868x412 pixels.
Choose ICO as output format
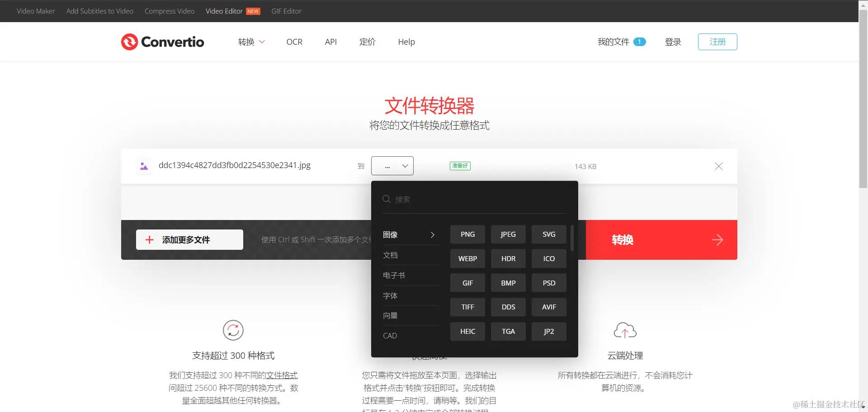549,258
